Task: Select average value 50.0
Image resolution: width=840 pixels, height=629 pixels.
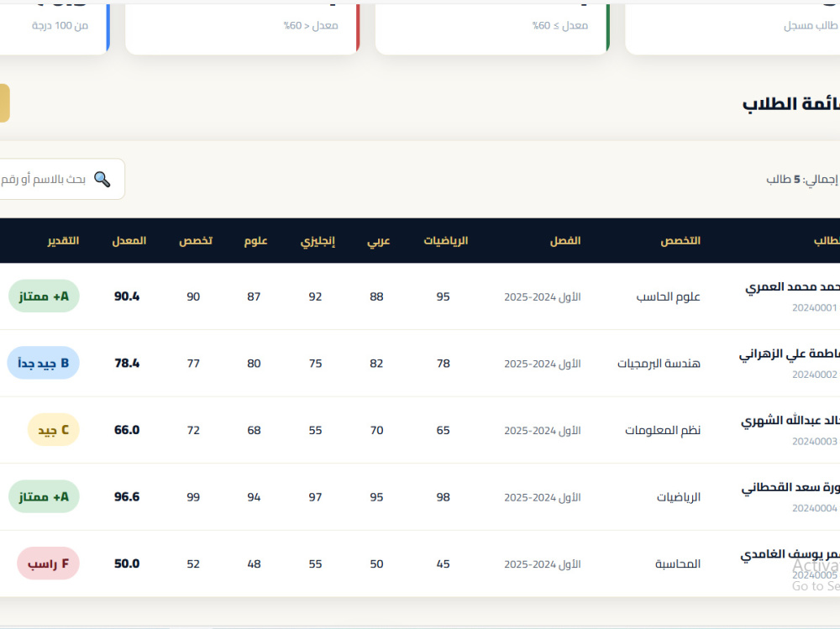Action: [x=127, y=563]
